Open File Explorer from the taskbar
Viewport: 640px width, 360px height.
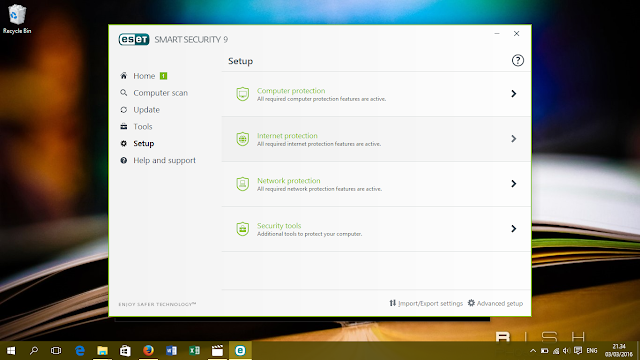pyautogui.click(x=102, y=351)
